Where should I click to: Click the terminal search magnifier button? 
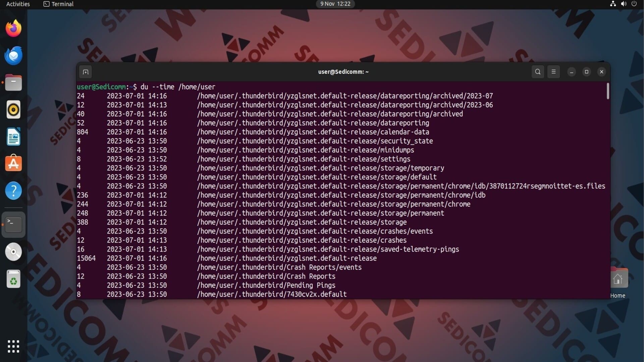tap(538, 72)
